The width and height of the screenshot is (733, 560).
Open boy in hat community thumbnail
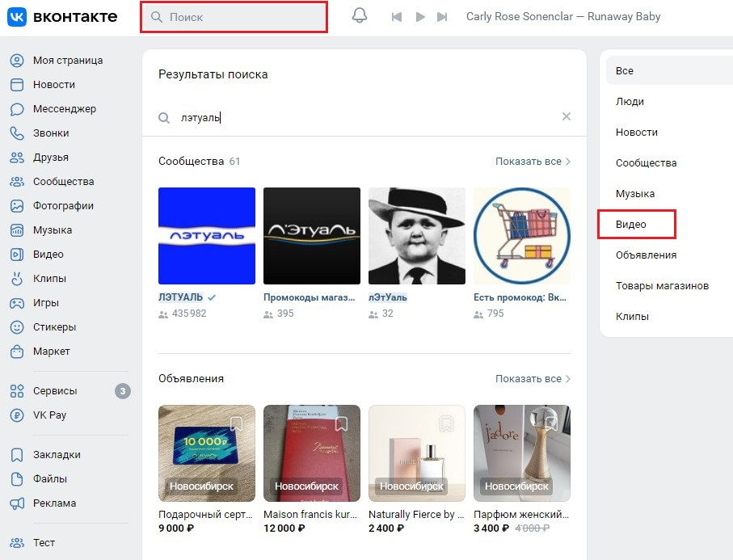click(x=417, y=236)
